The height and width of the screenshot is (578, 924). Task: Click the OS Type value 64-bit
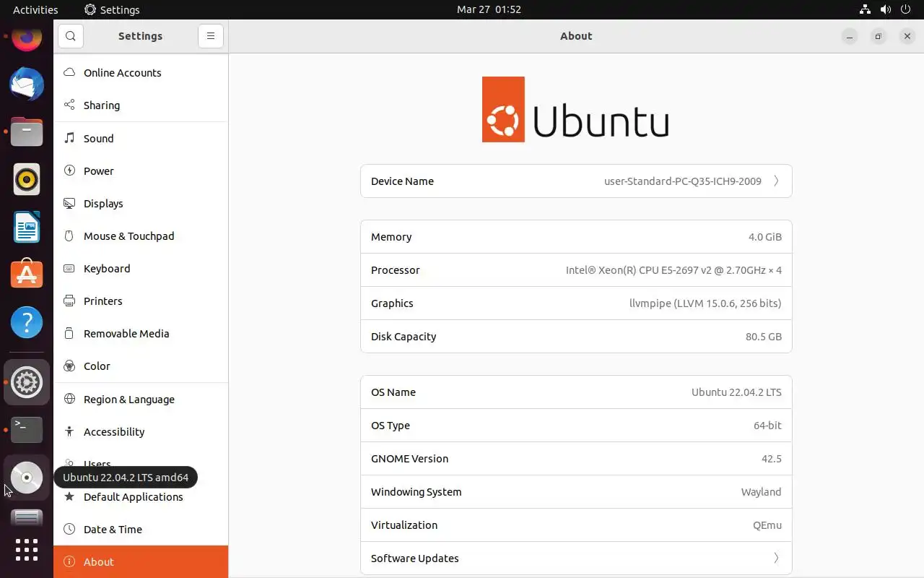click(x=767, y=426)
